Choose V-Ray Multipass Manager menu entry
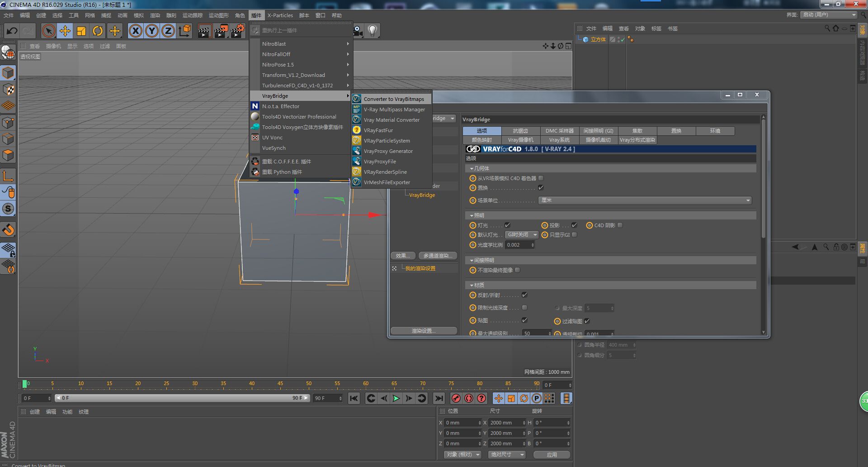868x467 pixels. (391, 110)
